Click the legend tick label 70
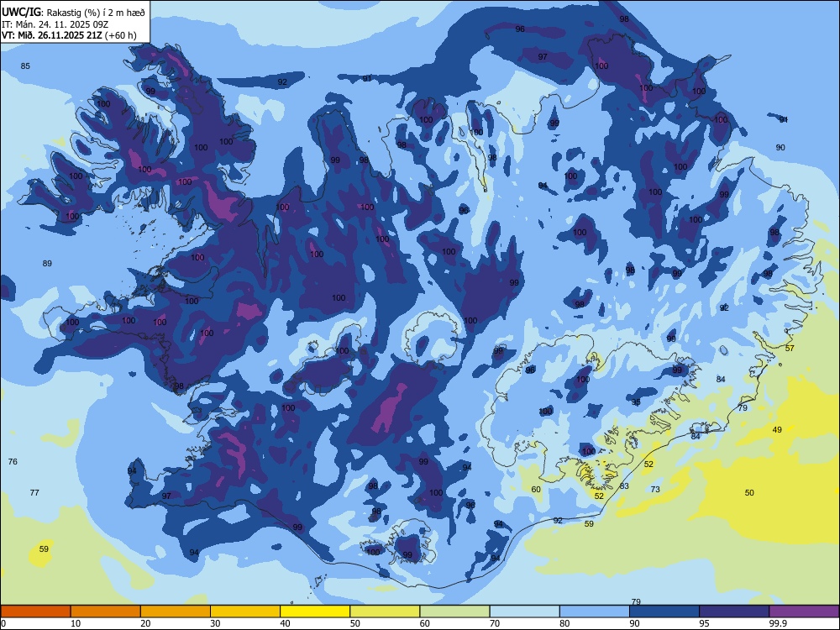Viewport: 840px width, 630px height. [495, 623]
